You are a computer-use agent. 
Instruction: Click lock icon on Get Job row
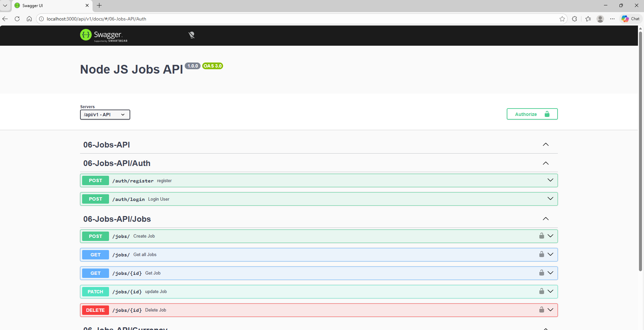coord(542,273)
